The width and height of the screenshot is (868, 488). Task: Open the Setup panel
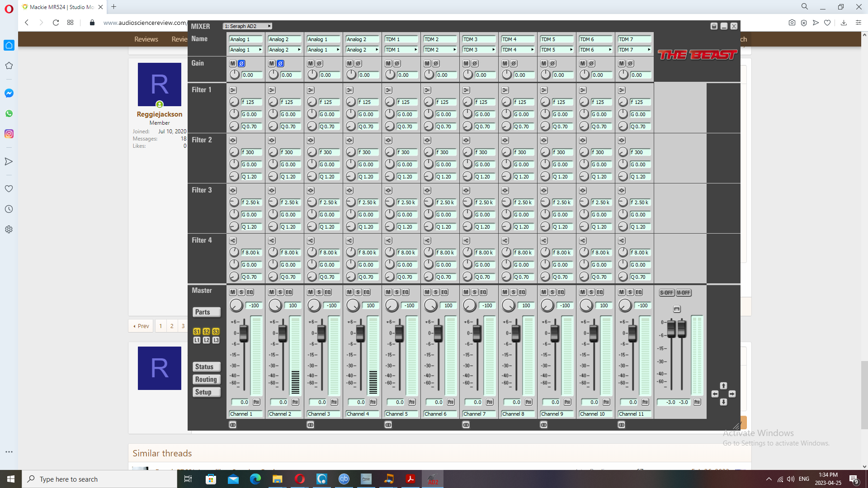pyautogui.click(x=207, y=392)
